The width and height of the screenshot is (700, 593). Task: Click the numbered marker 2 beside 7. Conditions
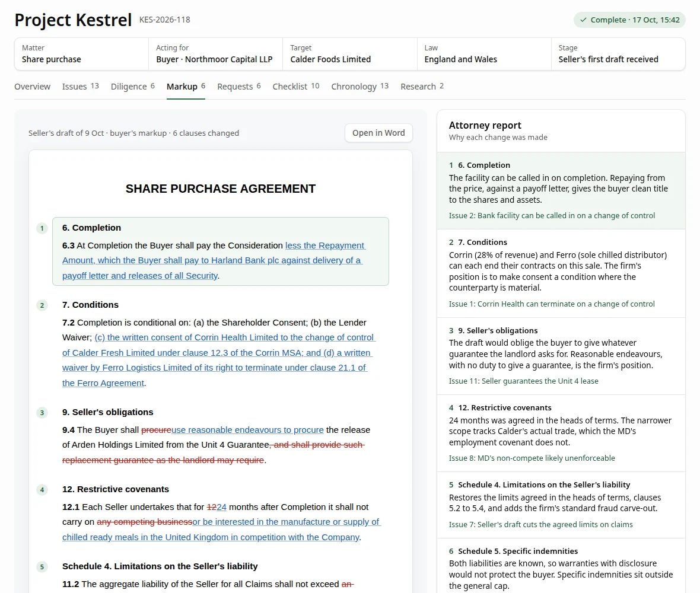click(42, 305)
